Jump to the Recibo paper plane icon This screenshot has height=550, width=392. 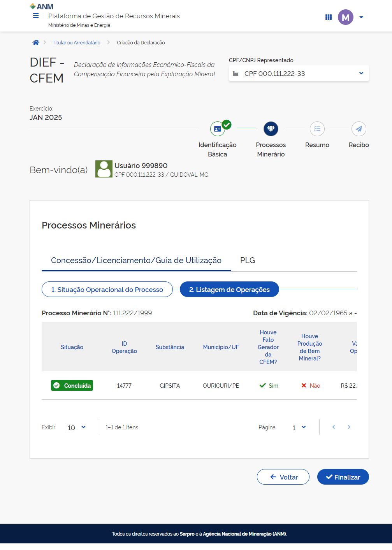[x=359, y=129]
